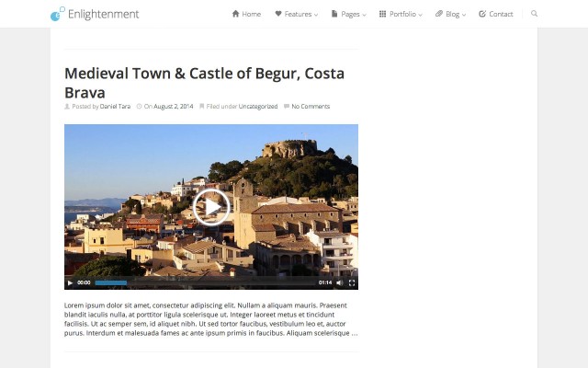Click the comment bubble icon beside No Comments

pos(287,107)
